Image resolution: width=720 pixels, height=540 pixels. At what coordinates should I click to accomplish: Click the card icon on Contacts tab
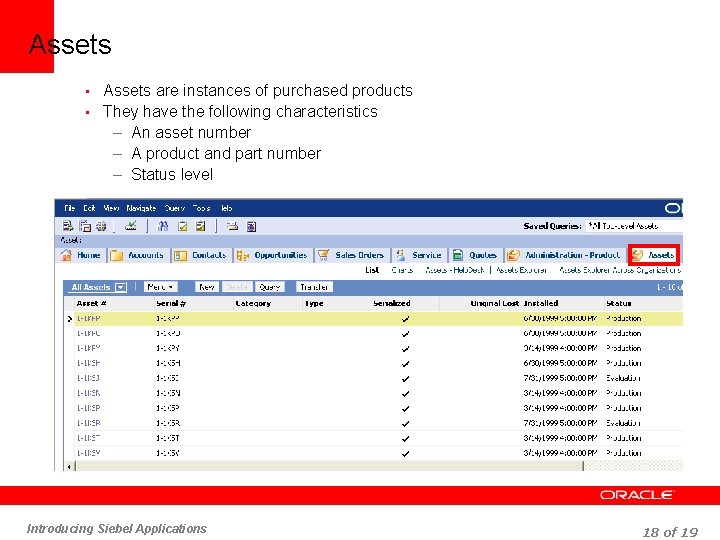pyautogui.click(x=180, y=255)
